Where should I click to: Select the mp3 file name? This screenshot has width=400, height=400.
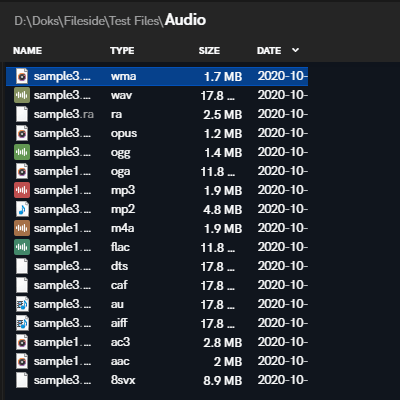pos(62,190)
